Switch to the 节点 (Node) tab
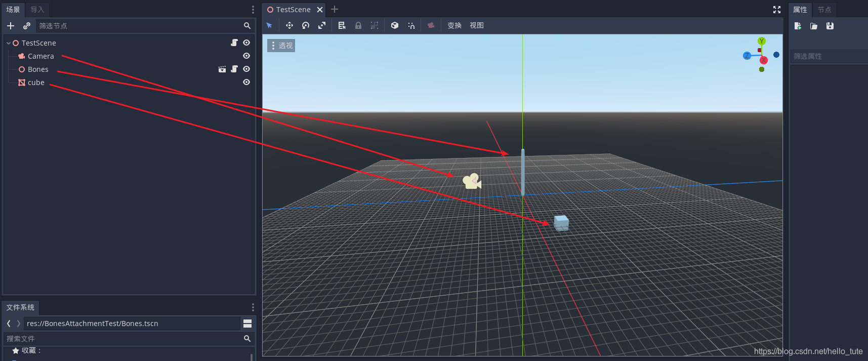This screenshot has width=868, height=361. pos(824,10)
